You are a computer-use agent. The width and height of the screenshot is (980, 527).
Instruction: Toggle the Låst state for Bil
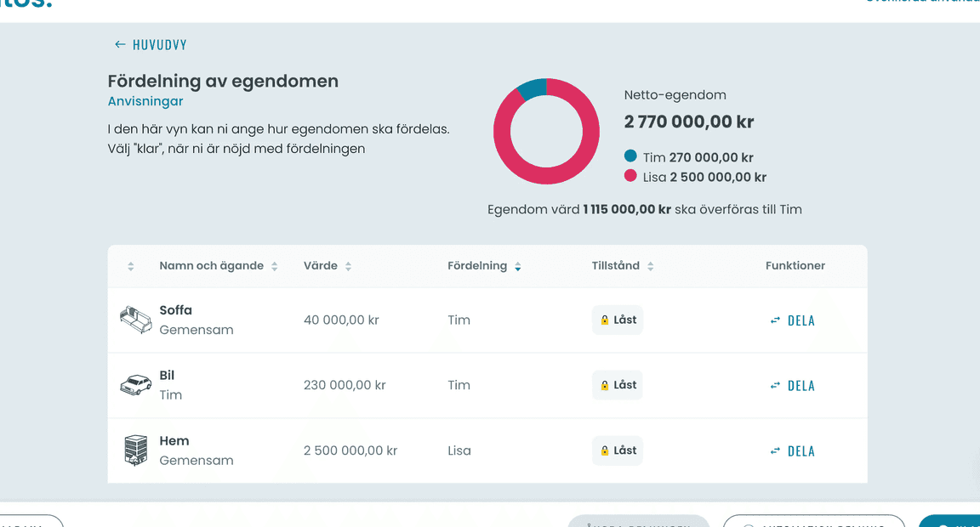click(618, 385)
